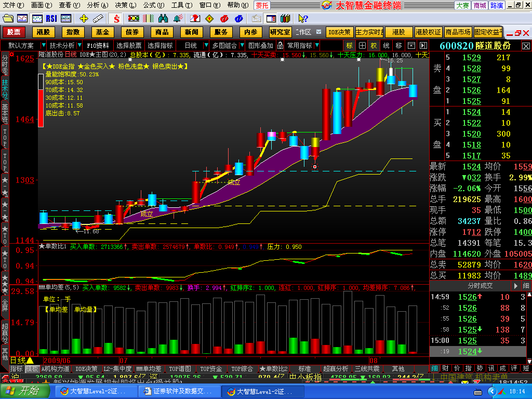This screenshot has width=532, height=399.
Task: Click the red round i info icon
Action: pyautogui.click(x=224, y=18)
